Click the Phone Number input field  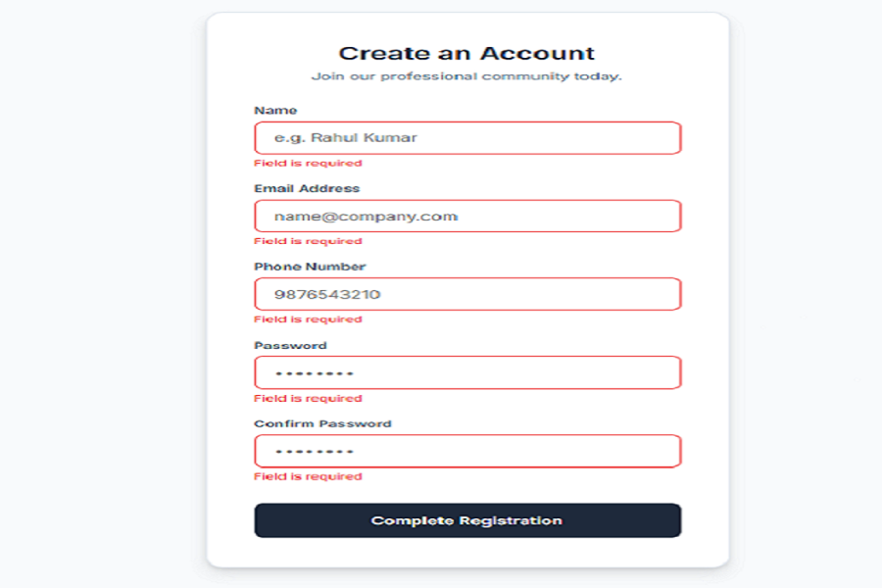(467, 293)
